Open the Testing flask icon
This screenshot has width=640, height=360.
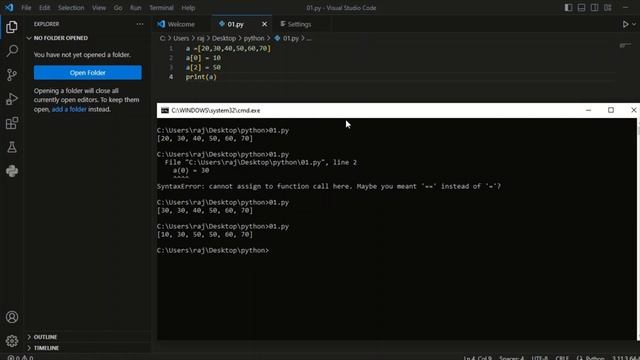point(12,147)
